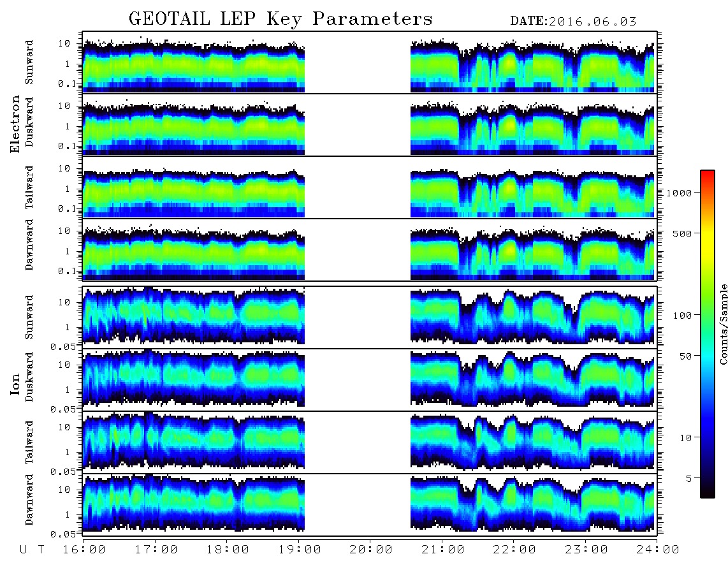Click Electron Tailward spectrogram after 21:00

(532, 192)
